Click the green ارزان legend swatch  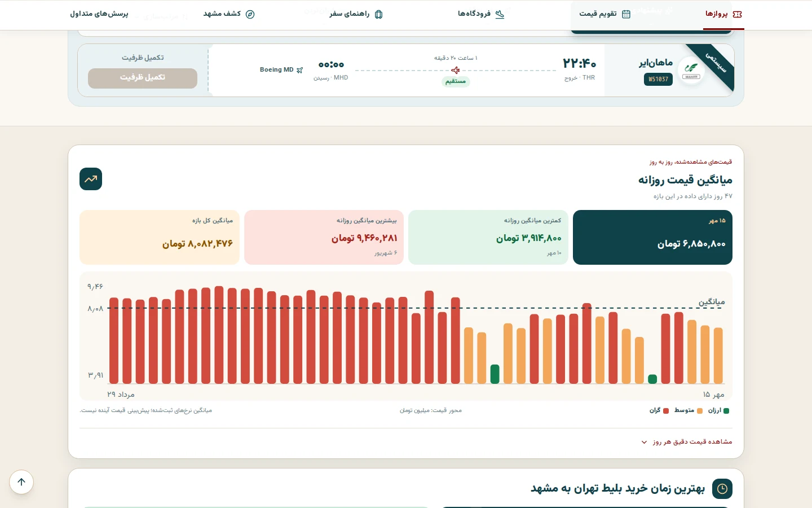tap(726, 411)
